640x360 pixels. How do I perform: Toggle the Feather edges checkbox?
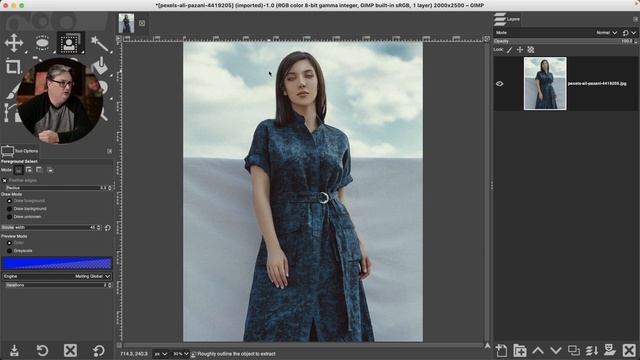(x=4, y=180)
